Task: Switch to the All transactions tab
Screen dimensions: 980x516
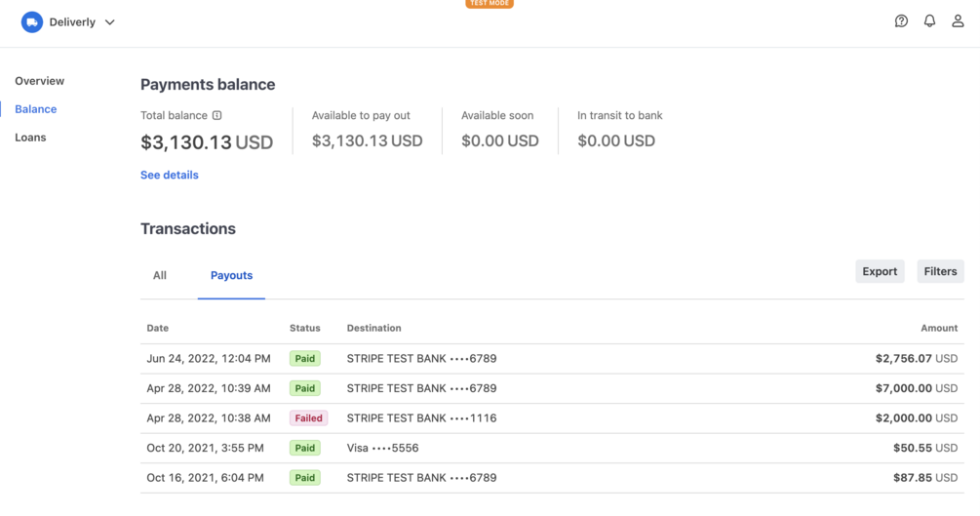Action: [x=160, y=275]
